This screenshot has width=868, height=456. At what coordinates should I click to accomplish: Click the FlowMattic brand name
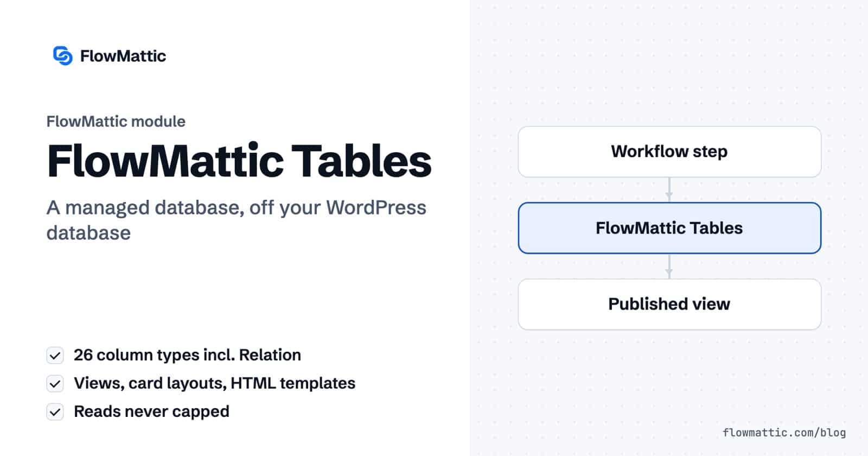click(x=123, y=56)
